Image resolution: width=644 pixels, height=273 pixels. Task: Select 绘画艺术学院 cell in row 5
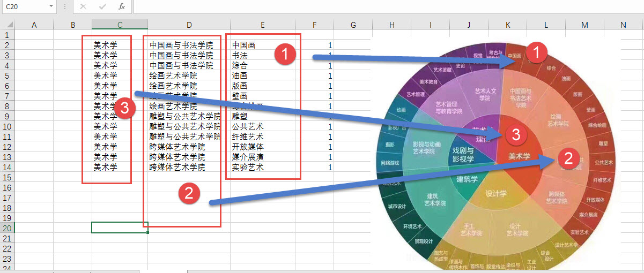point(189,75)
